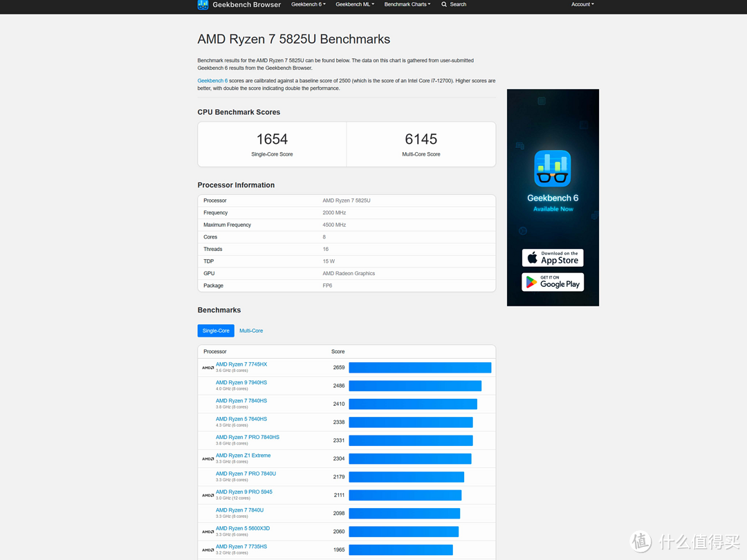Click the AMD logo beside Ryzen 5 5600X3D

207,532
